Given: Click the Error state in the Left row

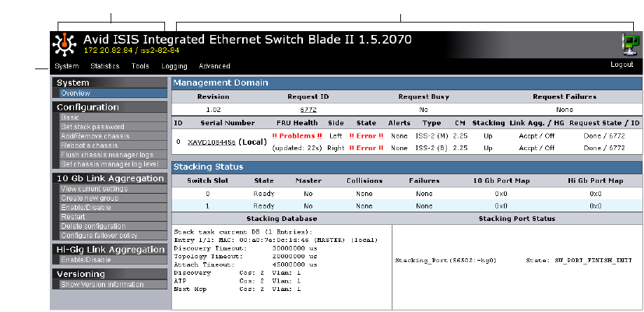Looking at the screenshot, I should click(366, 136).
